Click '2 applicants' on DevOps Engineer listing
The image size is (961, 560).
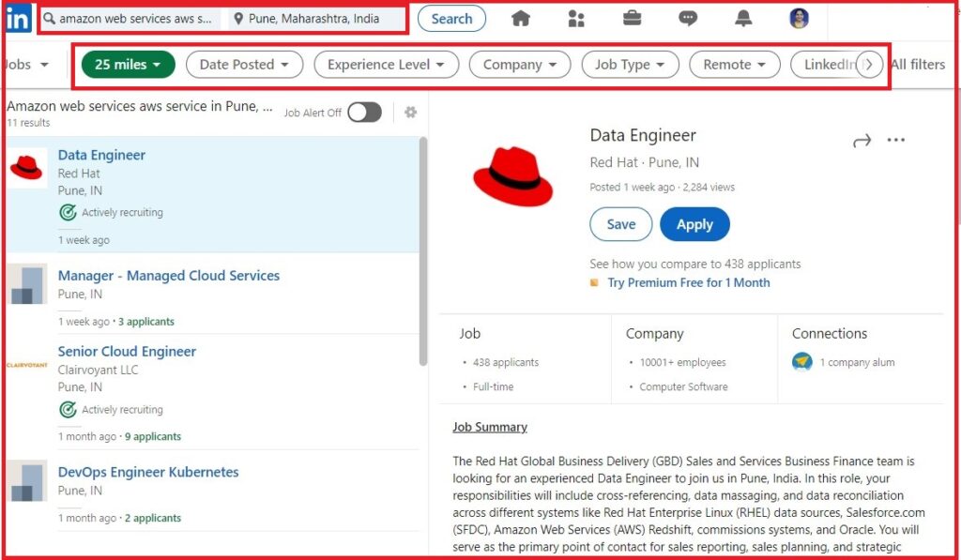tap(153, 518)
